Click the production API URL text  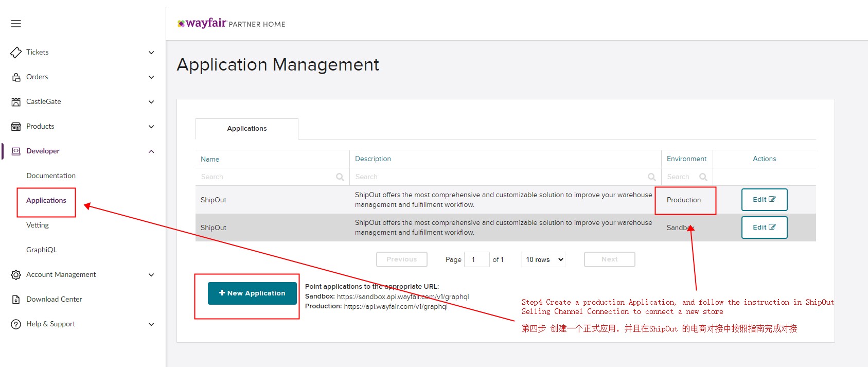point(396,306)
